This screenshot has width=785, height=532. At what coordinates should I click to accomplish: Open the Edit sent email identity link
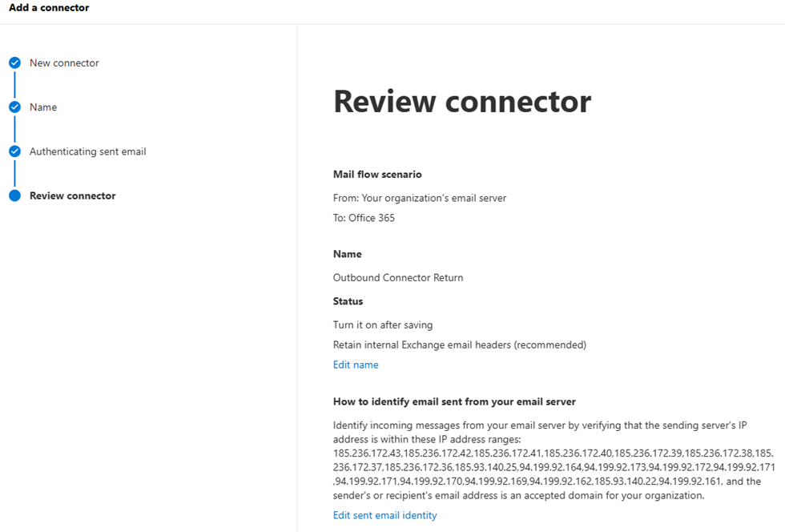pos(384,515)
